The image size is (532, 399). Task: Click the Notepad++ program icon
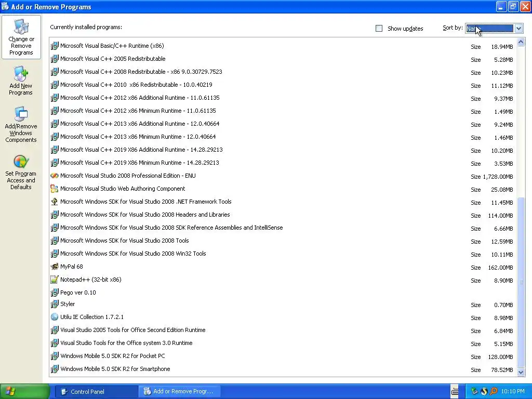pos(54,280)
